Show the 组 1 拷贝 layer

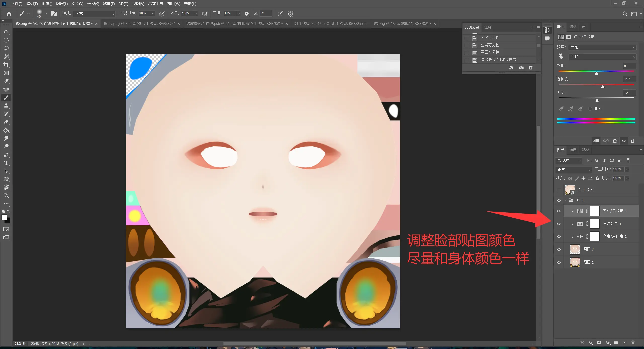tap(559, 190)
